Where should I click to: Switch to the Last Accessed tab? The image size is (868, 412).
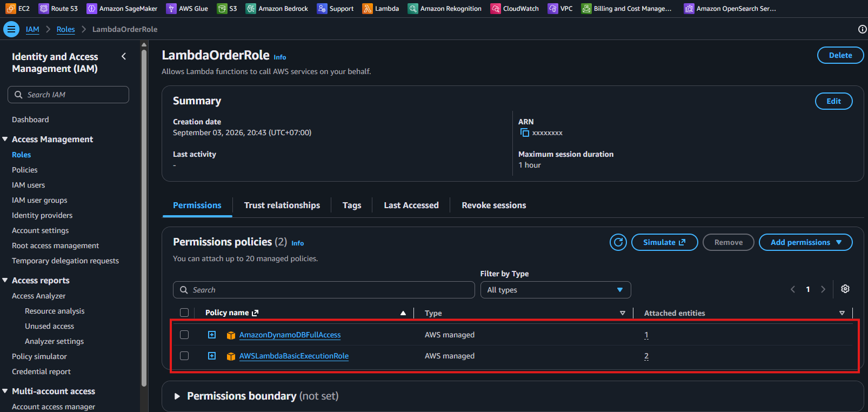click(x=411, y=205)
